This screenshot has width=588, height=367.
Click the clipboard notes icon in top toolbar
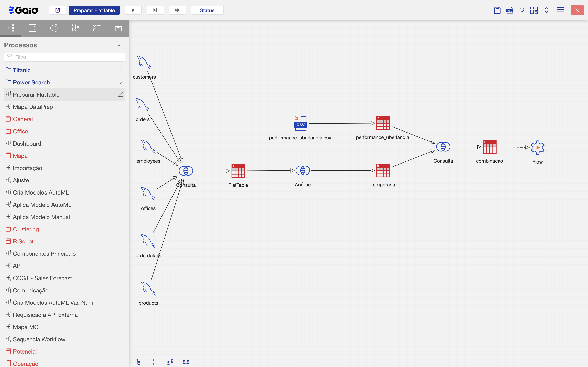click(497, 10)
